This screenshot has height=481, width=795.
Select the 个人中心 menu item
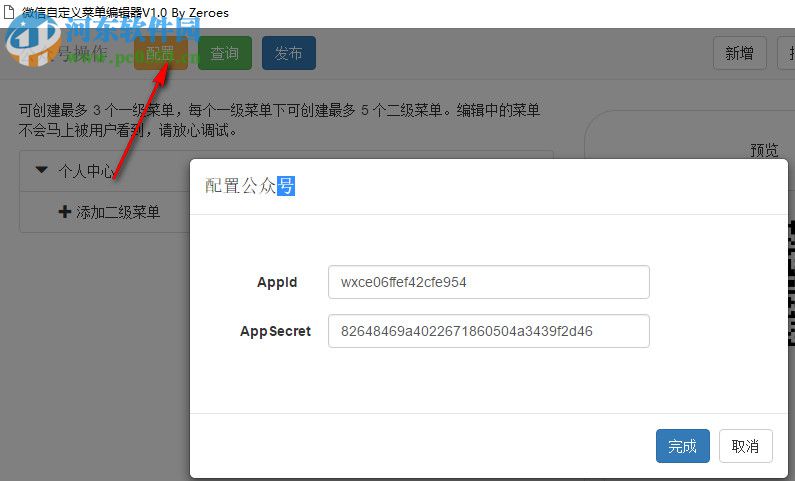pyautogui.click(x=86, y=171)
